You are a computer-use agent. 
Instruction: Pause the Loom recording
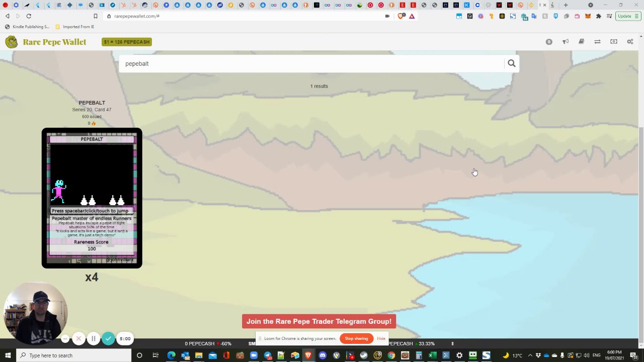(x=93, y=339)
